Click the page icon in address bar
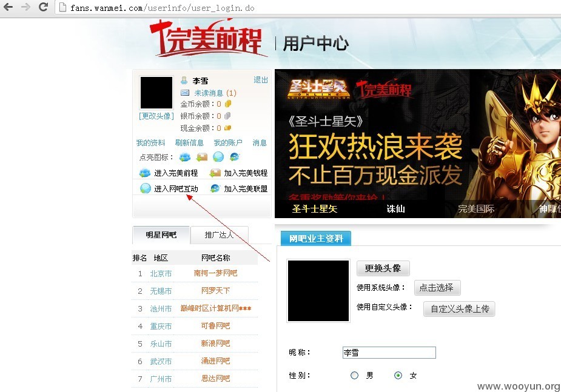The height and width of the screenshot is (392, 561). (x=62, y=7)
